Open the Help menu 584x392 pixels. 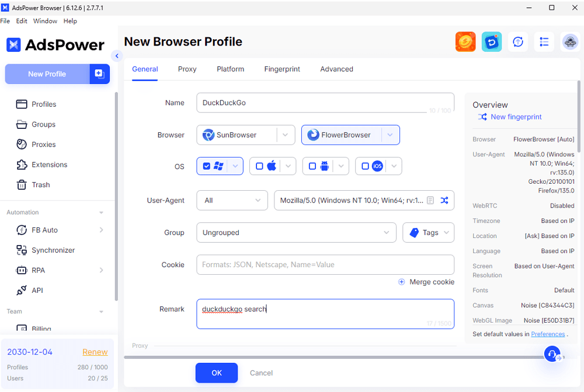click(70, 21)
